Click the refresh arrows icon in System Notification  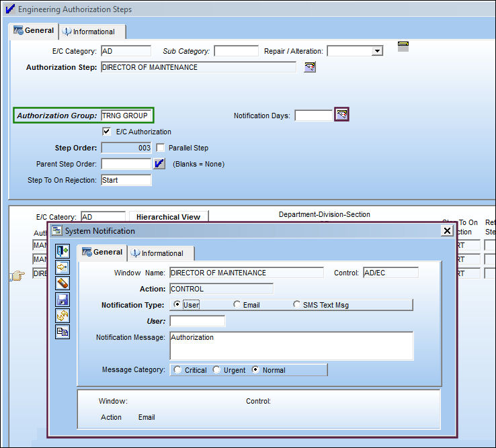click(63, 316)
